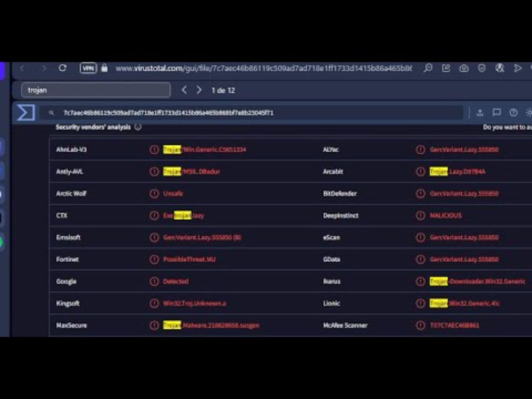Click the 'Unsafe' result for Arctic Wolf
532x399 pixels.
click(173, 194)
